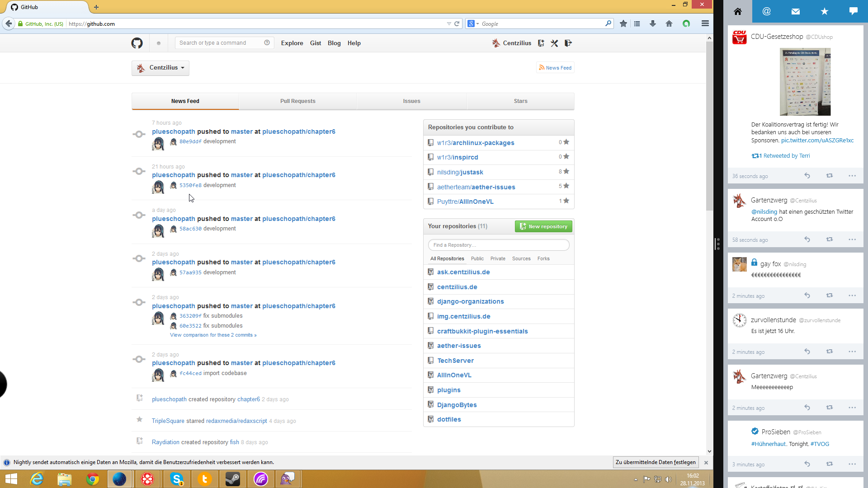Viewport: 868px width, 488px height.
Task: Click the Find a Repository field
Action: 498,245
